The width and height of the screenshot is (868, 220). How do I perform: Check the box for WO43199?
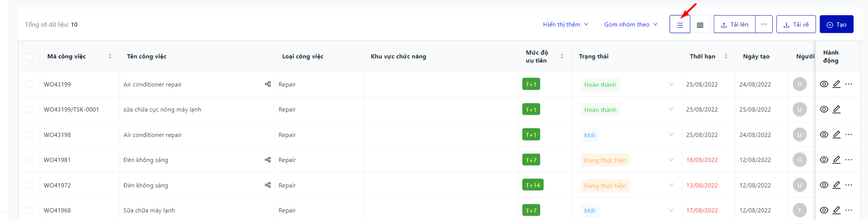click(29, 84)
